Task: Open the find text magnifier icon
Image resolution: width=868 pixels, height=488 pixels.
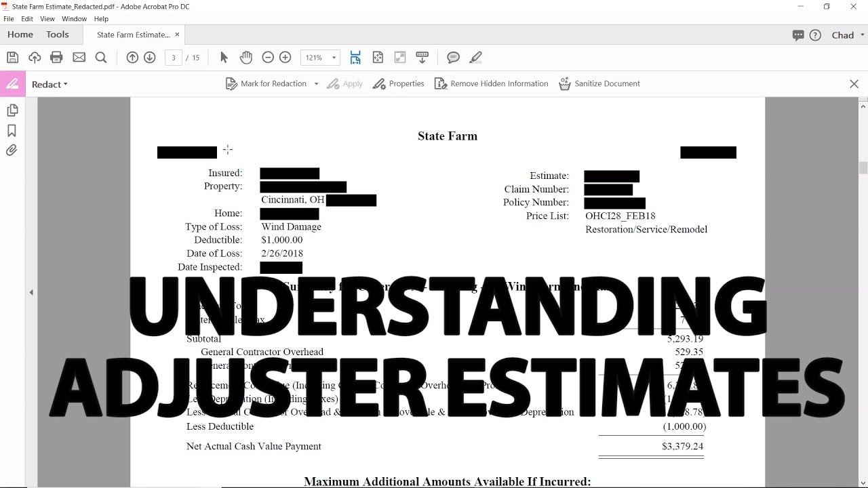Action: pyautogui.click(x=101, y=58)
